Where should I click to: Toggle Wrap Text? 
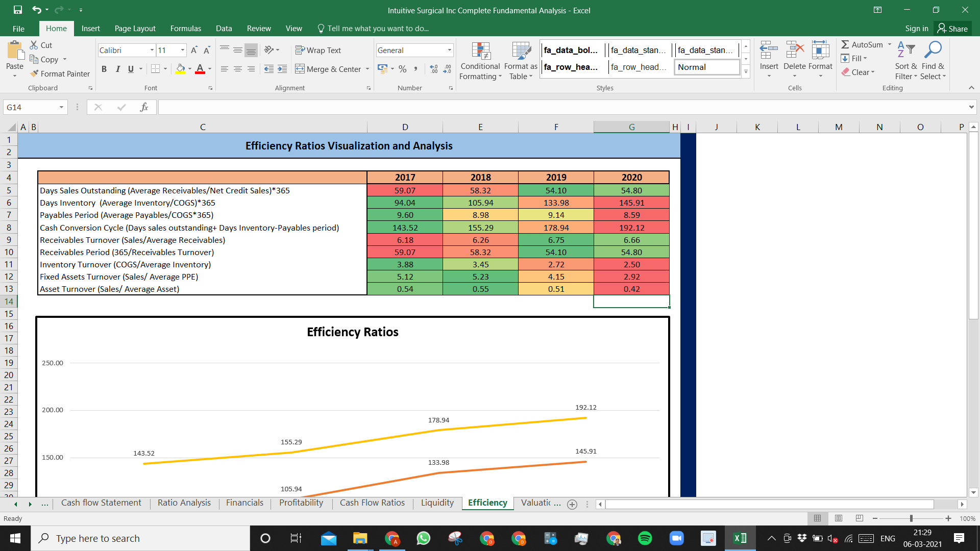click(x=318, y=50)
